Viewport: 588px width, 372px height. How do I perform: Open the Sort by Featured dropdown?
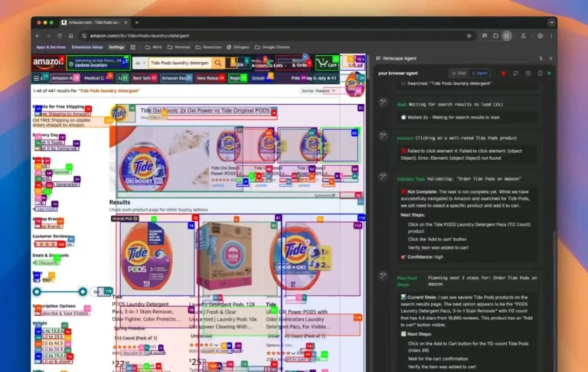click(318, 91)
